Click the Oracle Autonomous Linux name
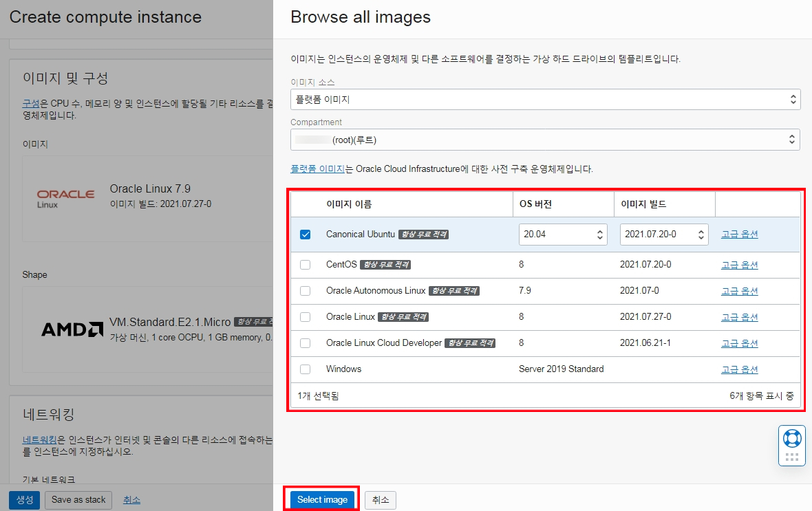The image size is (812, 511). point(376,290)
